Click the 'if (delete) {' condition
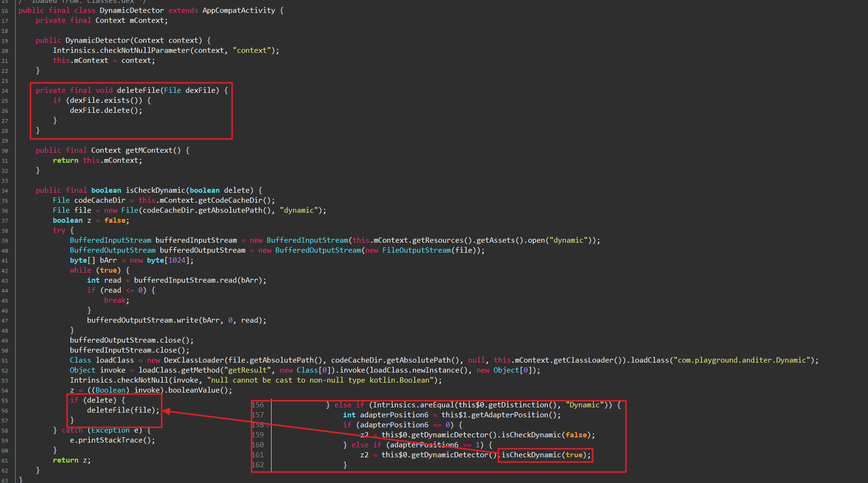This screenshot has width=868, height=483. click(98, 400)
